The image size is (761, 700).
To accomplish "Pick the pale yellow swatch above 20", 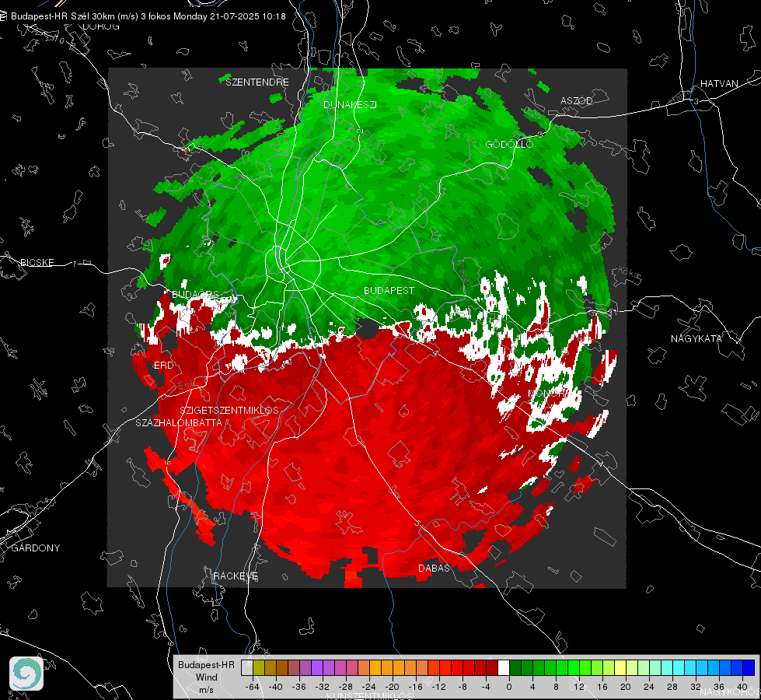I will 621,667.
